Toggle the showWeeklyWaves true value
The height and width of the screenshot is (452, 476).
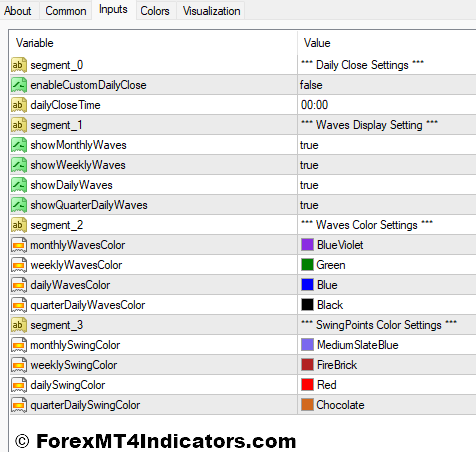click(x=387, y=165)
